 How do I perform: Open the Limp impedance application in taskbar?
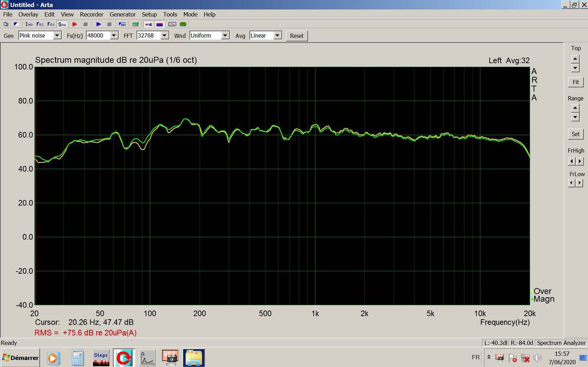tap(147, 358)
